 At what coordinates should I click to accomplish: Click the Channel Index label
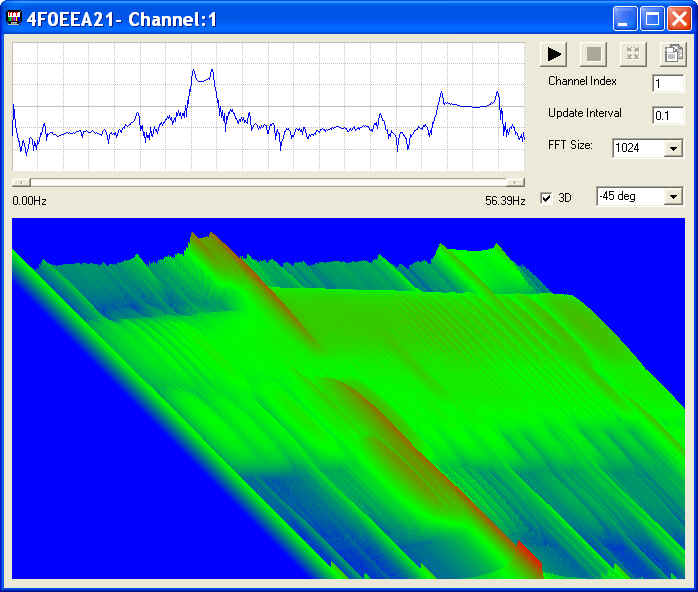[582, 81]
